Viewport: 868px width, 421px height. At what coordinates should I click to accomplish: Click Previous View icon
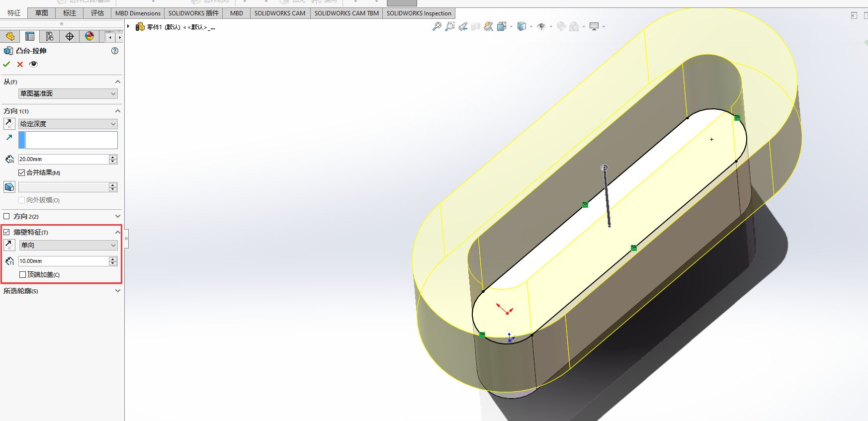click(463, 26)
